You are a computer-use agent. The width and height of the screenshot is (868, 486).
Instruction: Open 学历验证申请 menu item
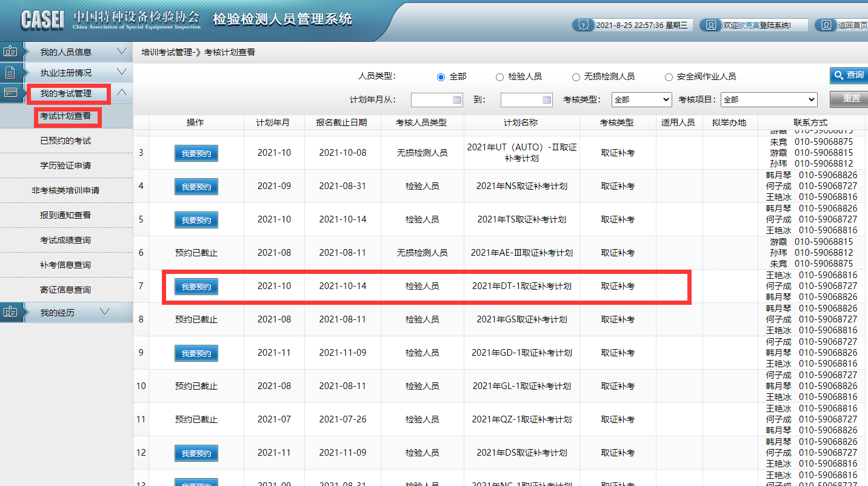pyautogui.click(x=65, y=165)
